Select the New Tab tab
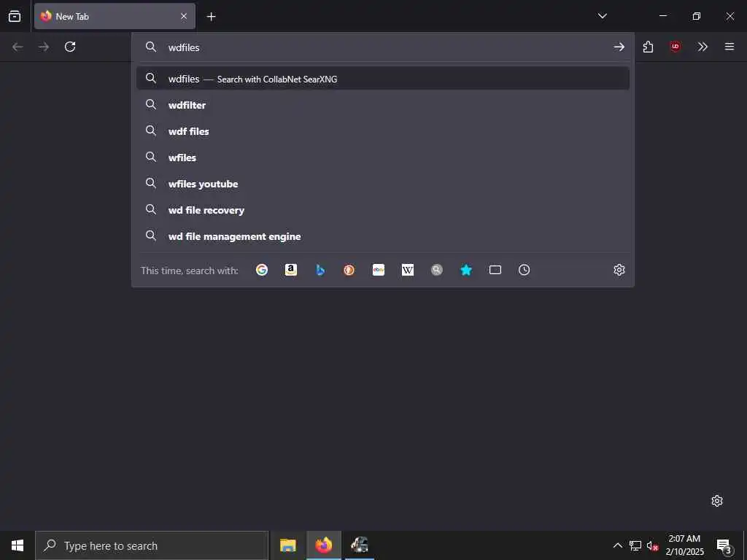Screen dimensions: 747x560 pyautogui.click(x=115, y=16)
